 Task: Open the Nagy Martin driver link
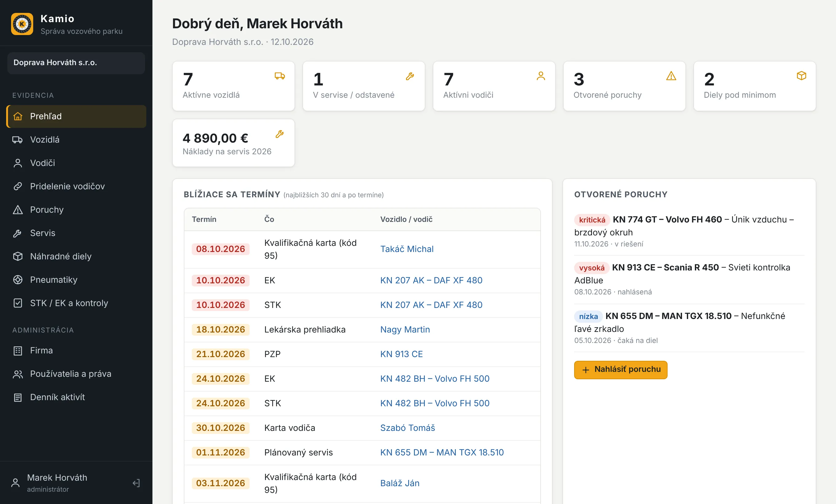(x=405, y=330)
